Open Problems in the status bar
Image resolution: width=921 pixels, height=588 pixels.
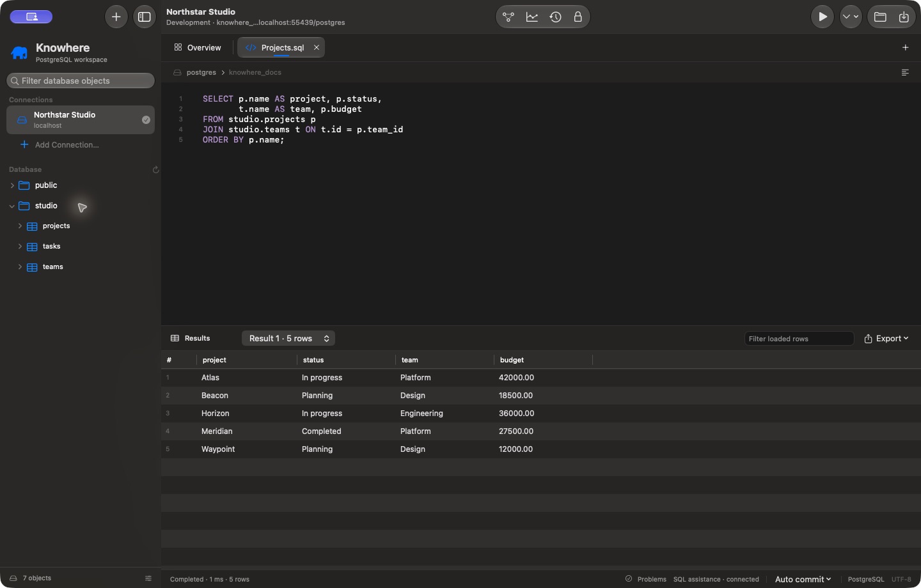tap(646, 579)
